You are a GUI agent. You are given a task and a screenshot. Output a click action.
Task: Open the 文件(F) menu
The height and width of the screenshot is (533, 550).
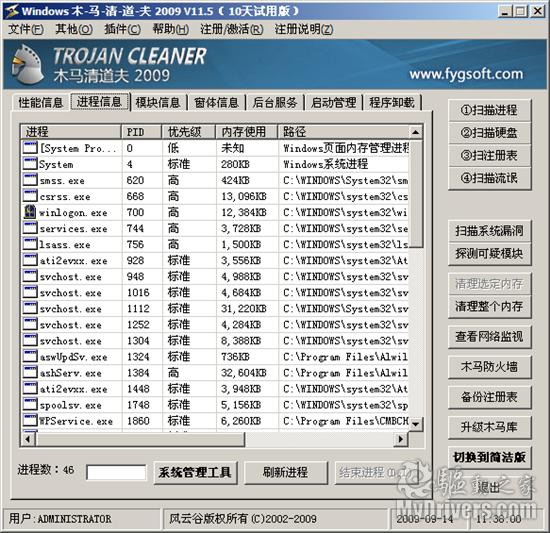(26, 29)
